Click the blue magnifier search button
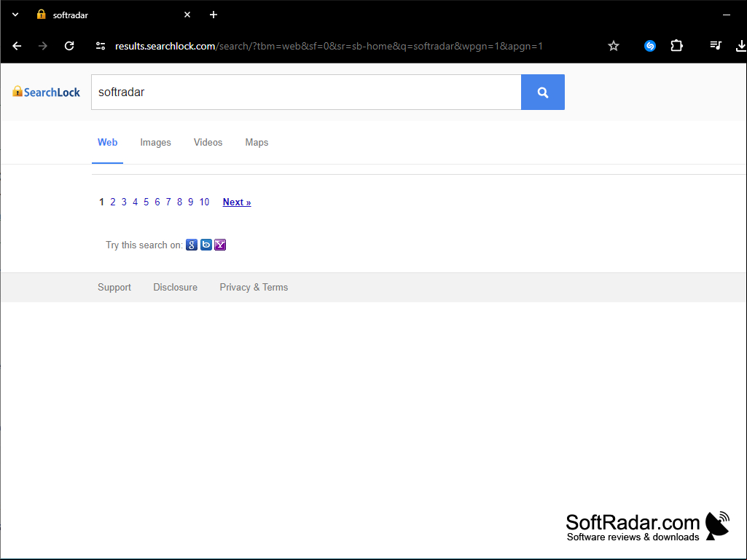Viewport: 747px width, 560px height. [543, 92]
